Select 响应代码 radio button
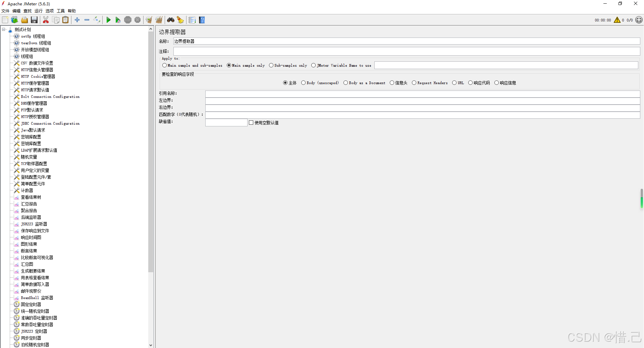 click(479, 83)
